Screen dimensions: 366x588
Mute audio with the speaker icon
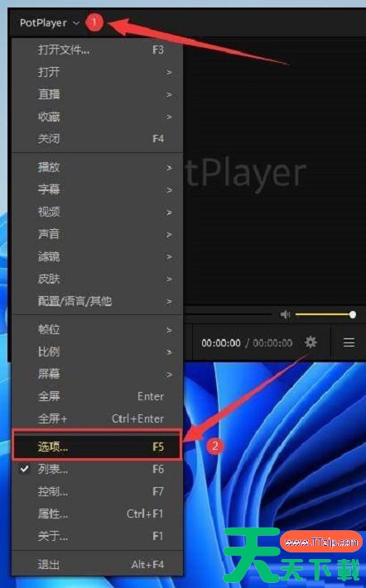click(x=285, y=314)
